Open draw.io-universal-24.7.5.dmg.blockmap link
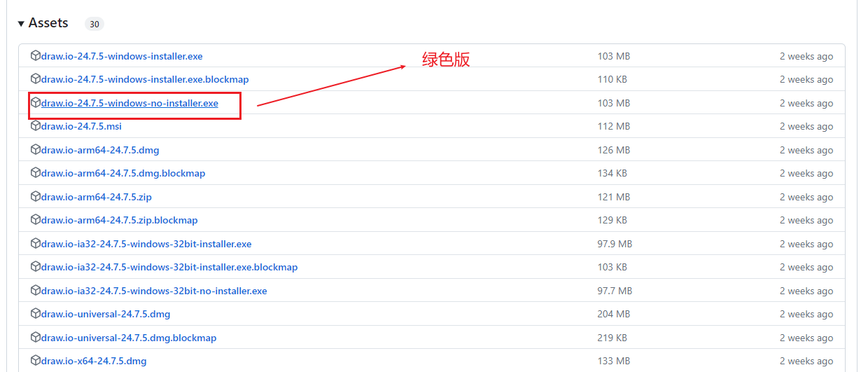868x372 pixels. click(x=129, y=338)
